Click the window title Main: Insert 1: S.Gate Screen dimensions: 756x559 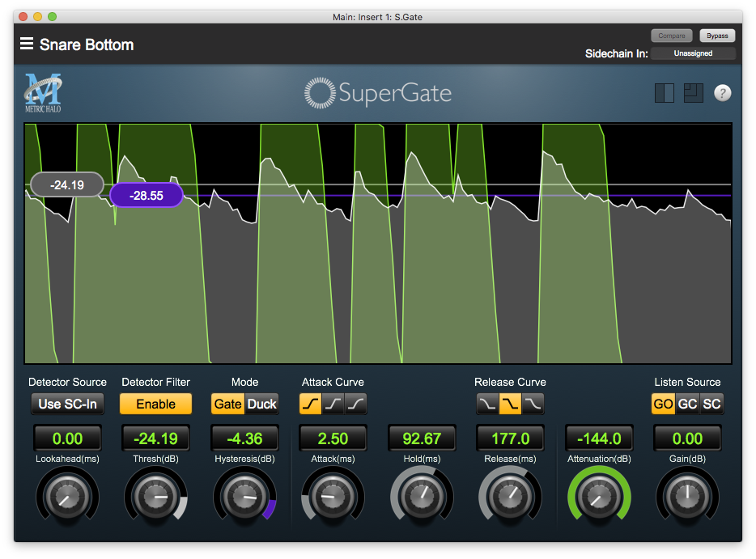(377, 17)
